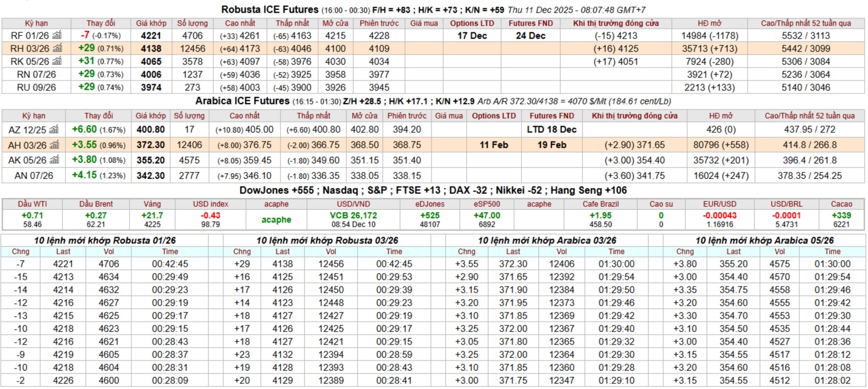Click the Robusta ICE Futures title
This screenshot has width=868, height=389.
tap(269, 10)
